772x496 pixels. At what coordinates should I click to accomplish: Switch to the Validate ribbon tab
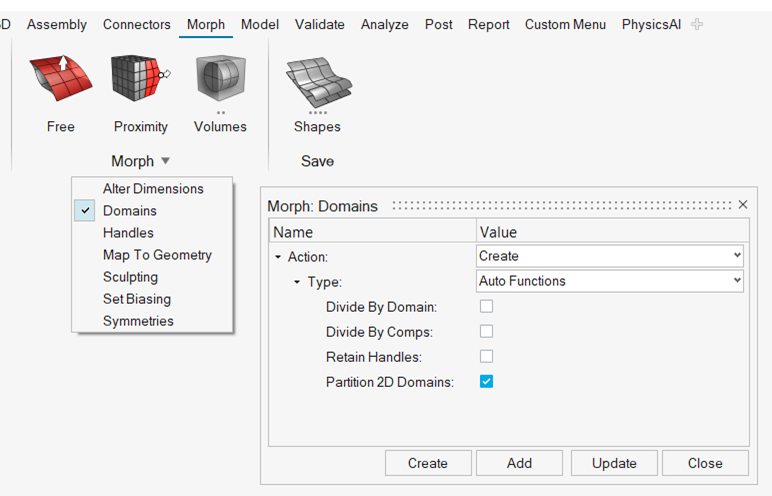[x=319, y=24]
